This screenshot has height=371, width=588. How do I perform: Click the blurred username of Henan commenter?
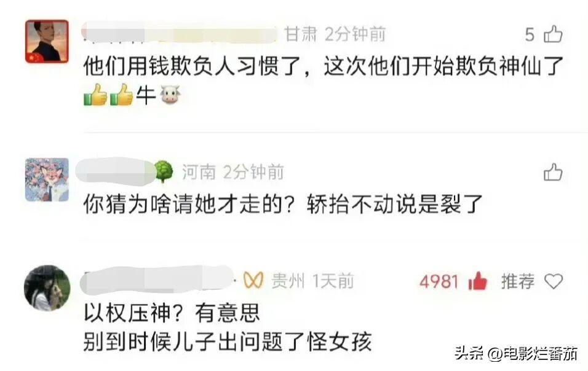115,171
